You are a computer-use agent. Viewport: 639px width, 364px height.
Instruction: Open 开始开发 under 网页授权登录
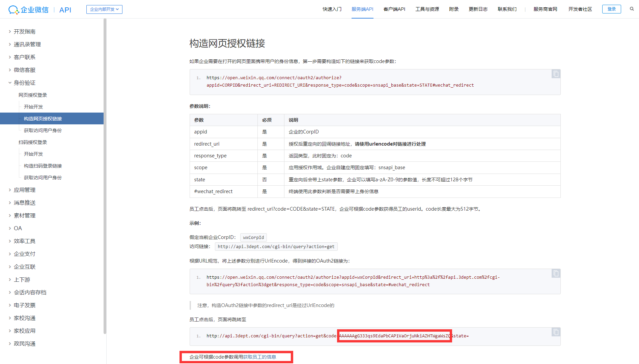[x=33, y=107]
